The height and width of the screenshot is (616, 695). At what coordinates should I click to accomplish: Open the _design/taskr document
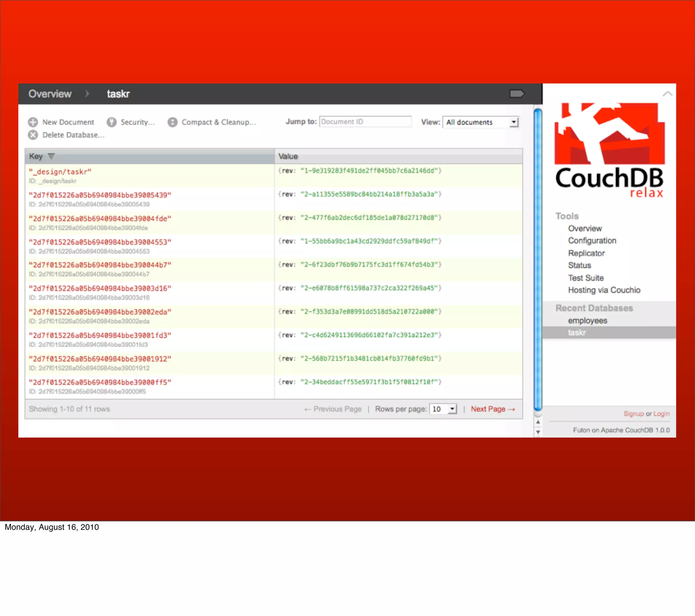(60, 172)
